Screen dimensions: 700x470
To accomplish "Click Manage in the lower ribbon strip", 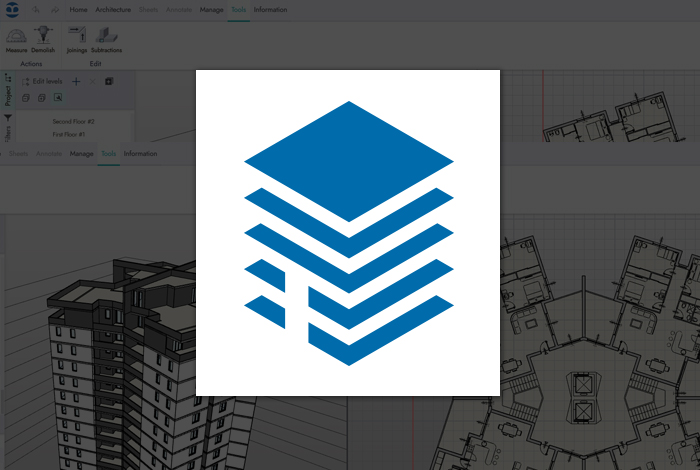I will [x=81, y=154].
